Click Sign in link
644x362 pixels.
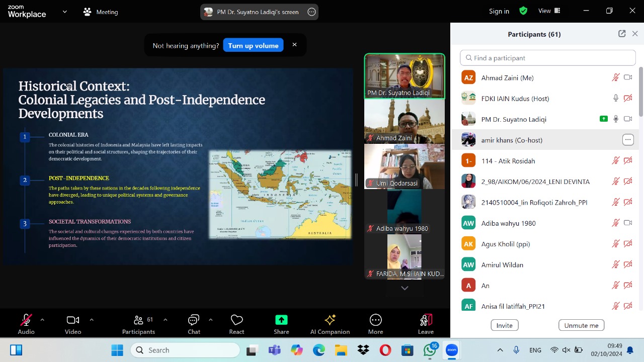499,11
